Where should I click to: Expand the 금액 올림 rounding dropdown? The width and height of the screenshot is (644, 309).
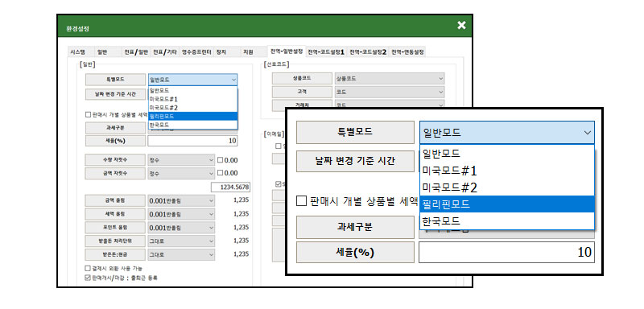tap(180, 200)
